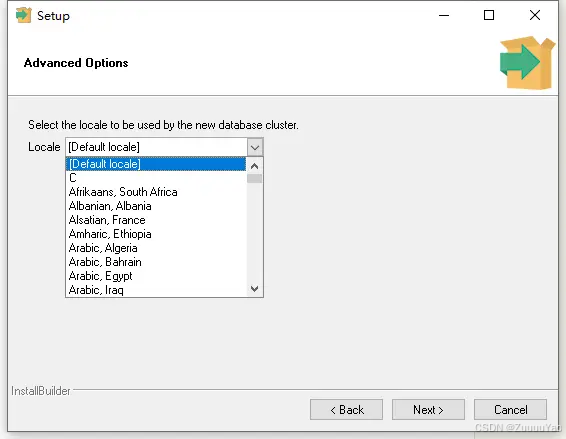
Task: Cancel the setup wizard
Action: tap(510, 410)
